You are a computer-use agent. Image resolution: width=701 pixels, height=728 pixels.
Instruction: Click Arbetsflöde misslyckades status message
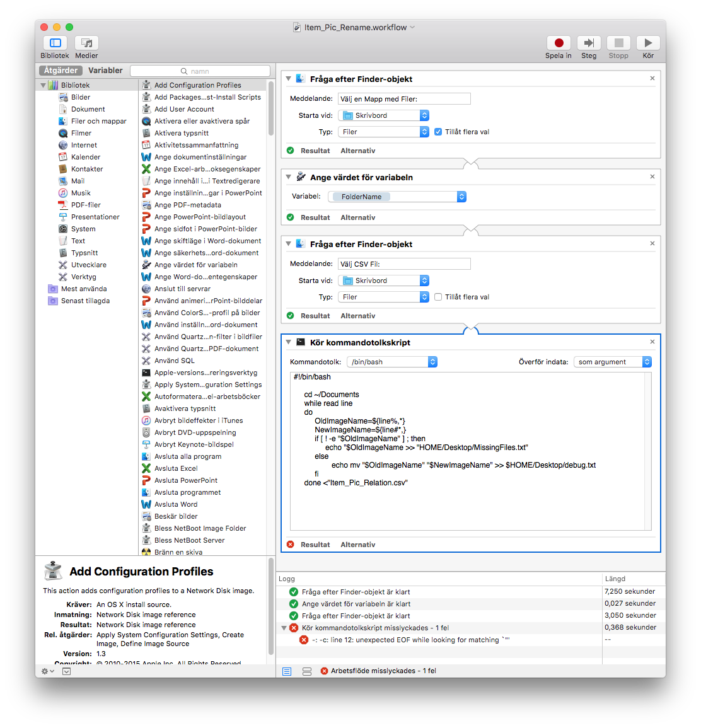click(x=383, y=671)
